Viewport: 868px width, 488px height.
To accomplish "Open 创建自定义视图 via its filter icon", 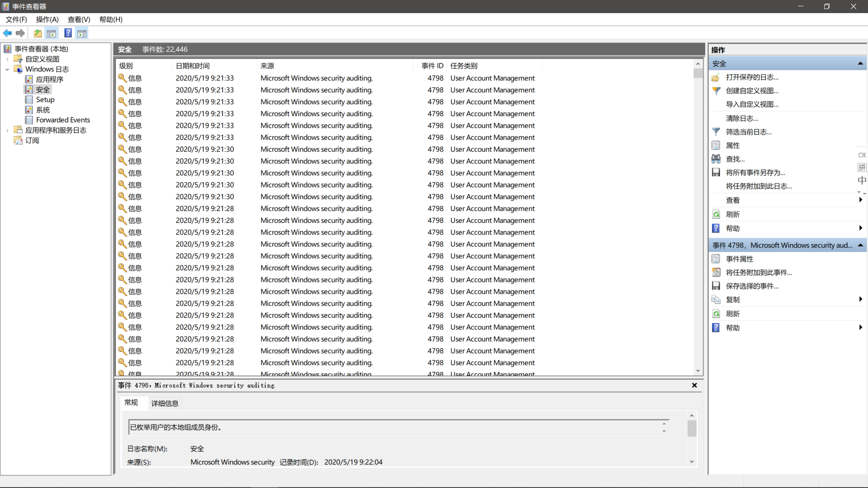I will (716, 91).
